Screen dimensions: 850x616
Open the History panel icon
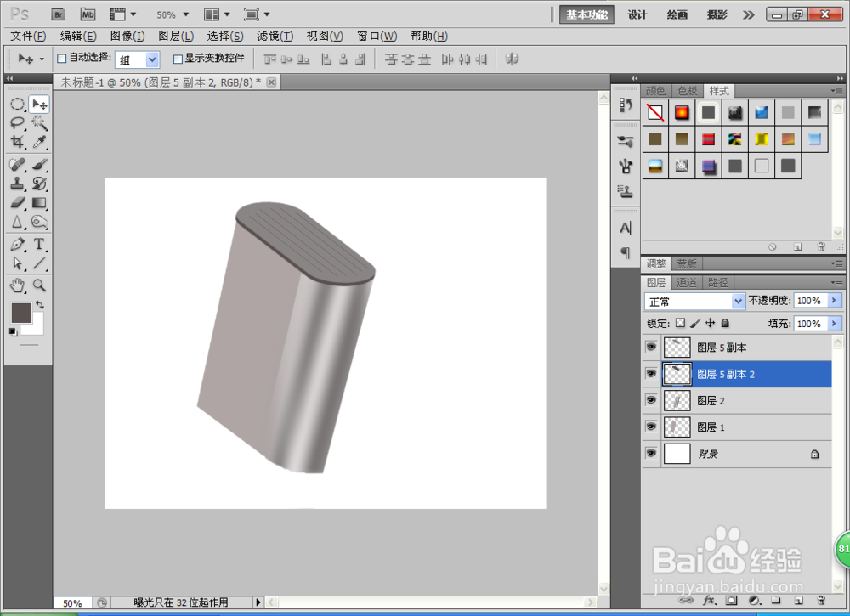click(x=626, y=105)
